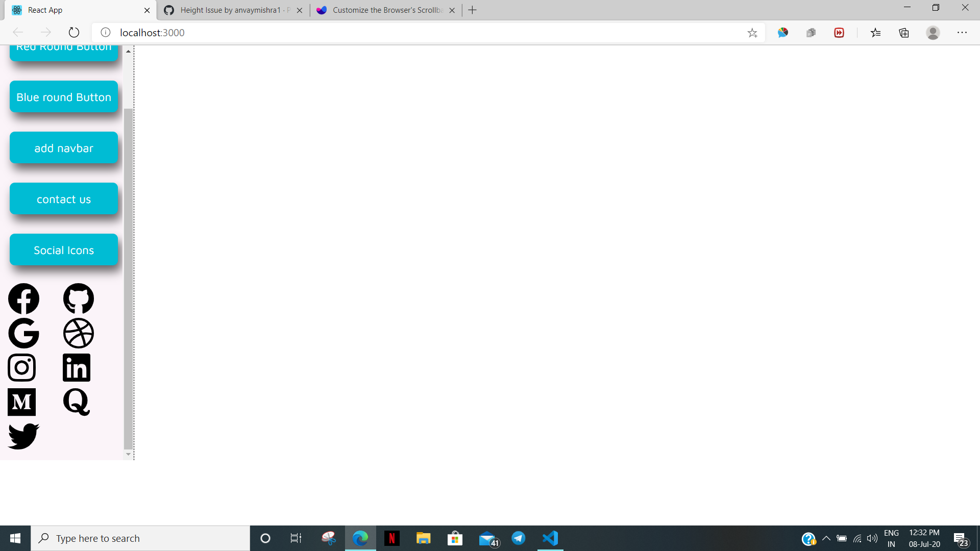Click the add navbar button
The image size is (980, 551).
(63, 148)
